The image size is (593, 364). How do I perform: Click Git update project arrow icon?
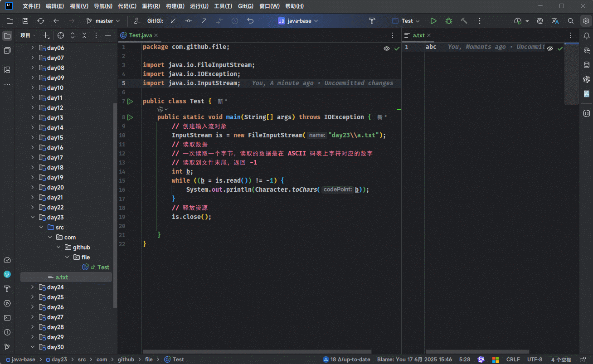[173, 21]
